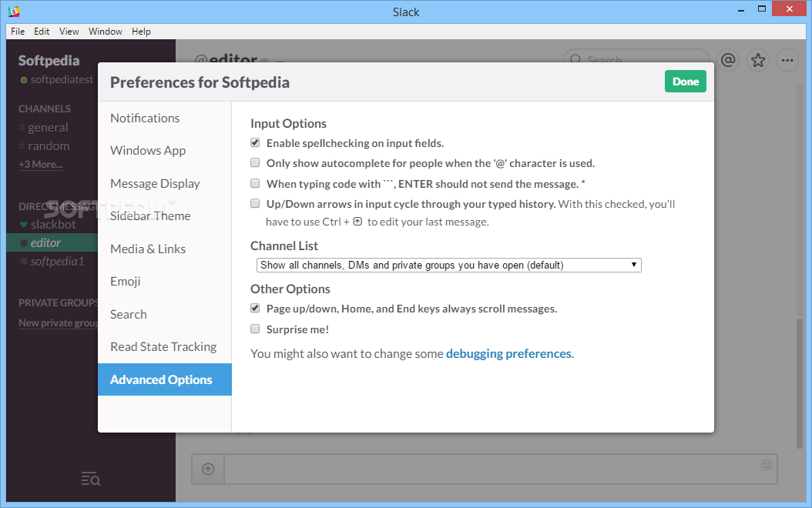Viewport: 812px width, 508px height.
Task: Open starred items star icon
Action: click(x=758, y=61)
